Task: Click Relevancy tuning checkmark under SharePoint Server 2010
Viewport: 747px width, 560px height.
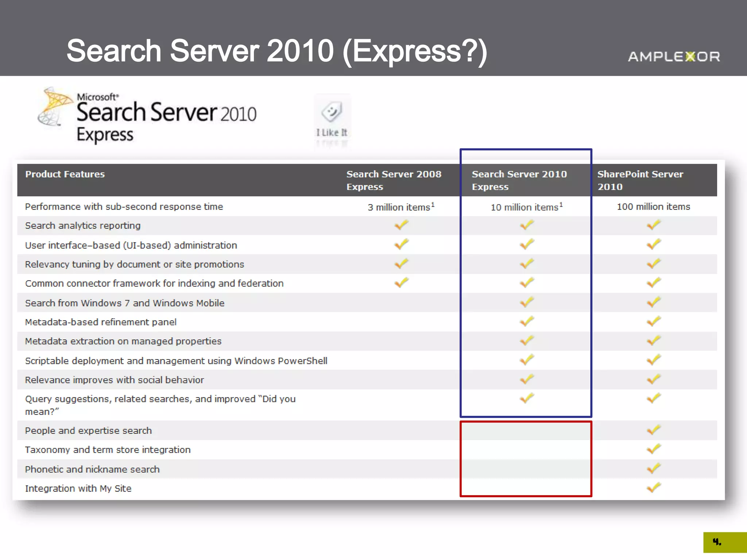Action: pos(654,263)
